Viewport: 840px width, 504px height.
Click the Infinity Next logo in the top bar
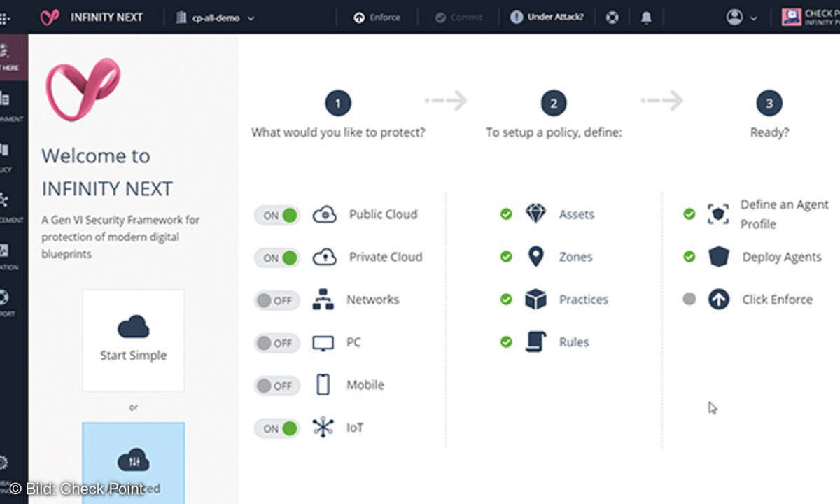point(50,17)
